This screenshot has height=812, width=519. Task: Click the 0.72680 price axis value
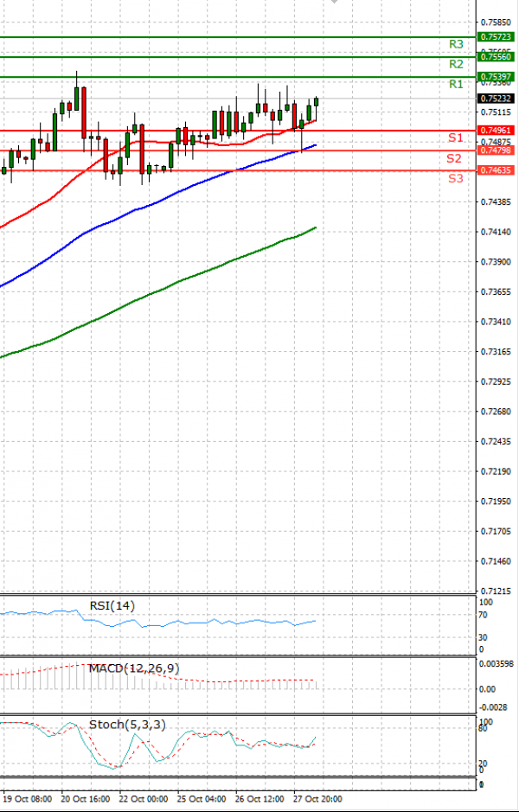(x=496, y=412)
